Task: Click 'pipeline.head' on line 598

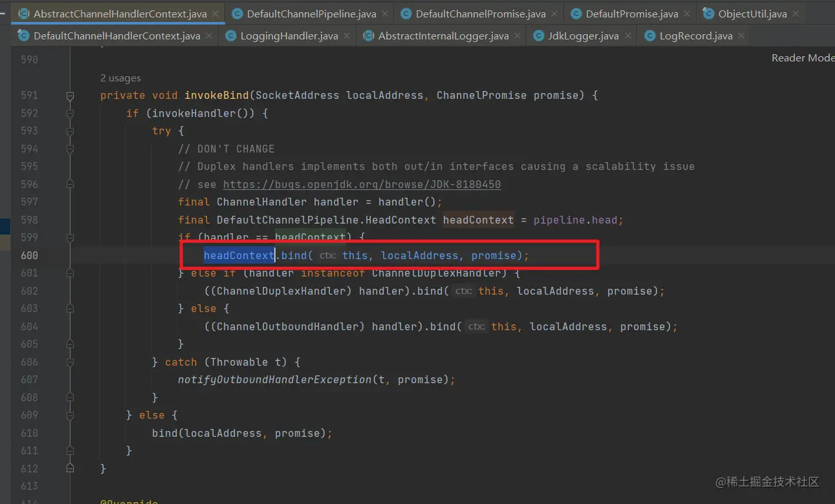Action: pyautogui.click(x=576, y=220)
